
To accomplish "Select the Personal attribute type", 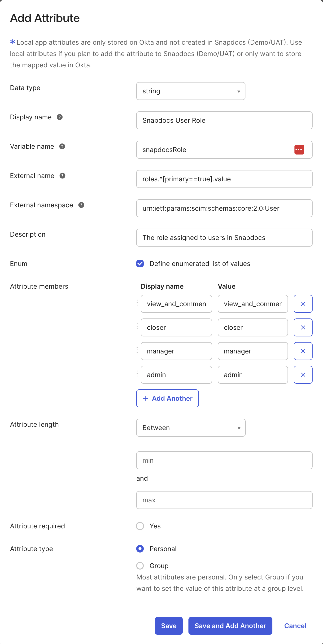I will coord(140,548).
